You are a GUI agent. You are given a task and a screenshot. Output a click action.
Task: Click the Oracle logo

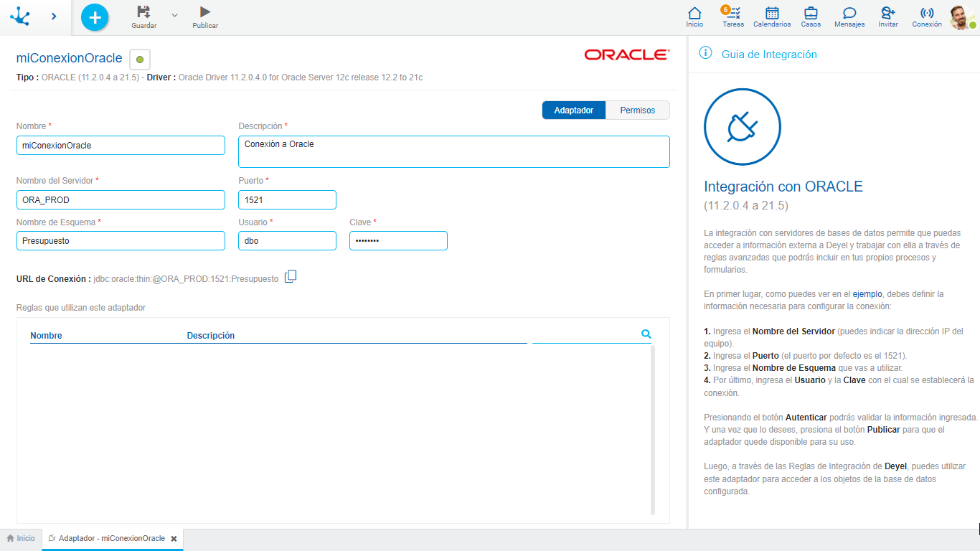[x=627, y=55]
